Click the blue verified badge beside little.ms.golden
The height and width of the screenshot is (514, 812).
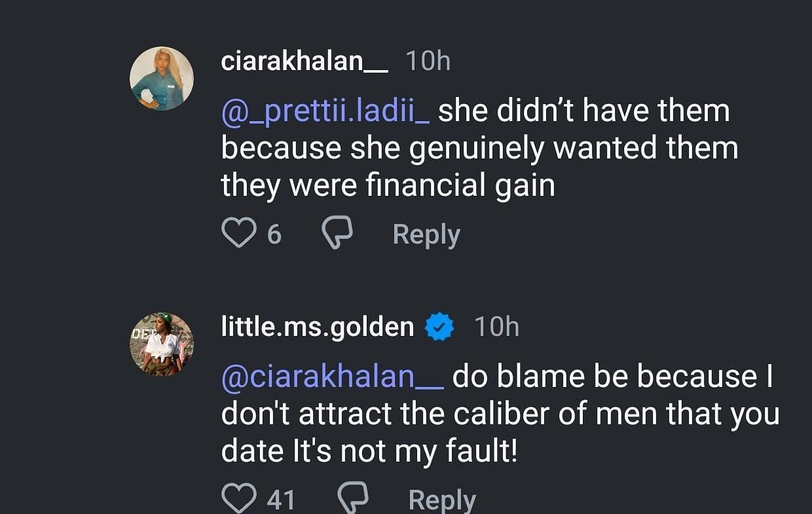tap(440, 327)
